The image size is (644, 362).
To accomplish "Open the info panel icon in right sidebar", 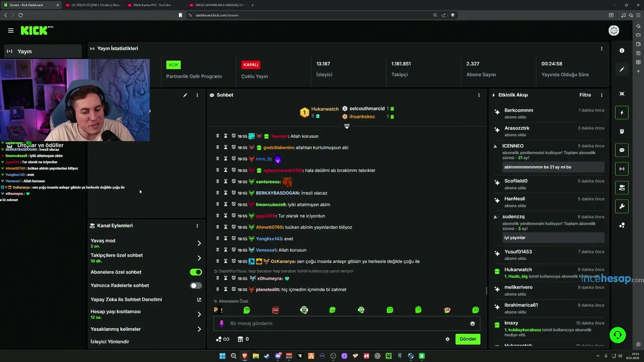I will 622,51.
